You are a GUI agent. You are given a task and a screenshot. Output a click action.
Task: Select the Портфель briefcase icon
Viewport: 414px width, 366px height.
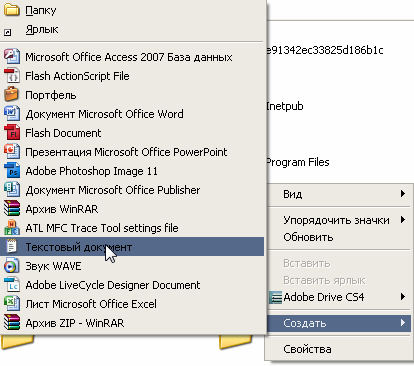click(12, 95)
